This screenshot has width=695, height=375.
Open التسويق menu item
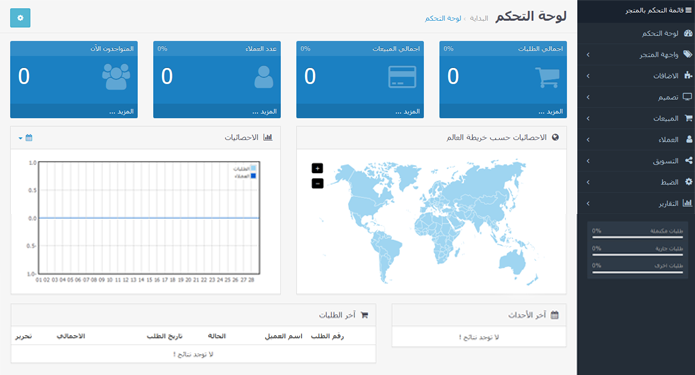click(636, 161)
